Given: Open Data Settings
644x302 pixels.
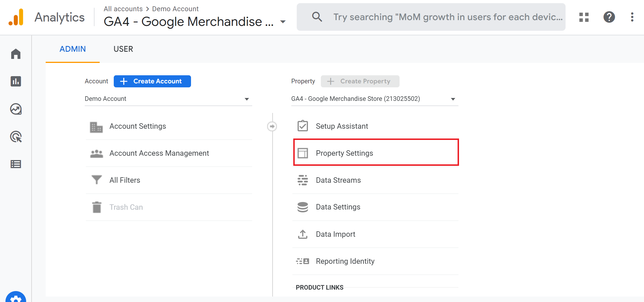Looking at the screenshot, I should pos(375,207).
